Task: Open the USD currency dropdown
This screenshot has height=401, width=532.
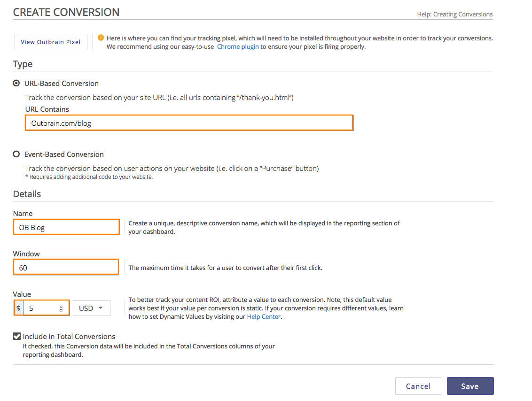Action: point(91,308)
